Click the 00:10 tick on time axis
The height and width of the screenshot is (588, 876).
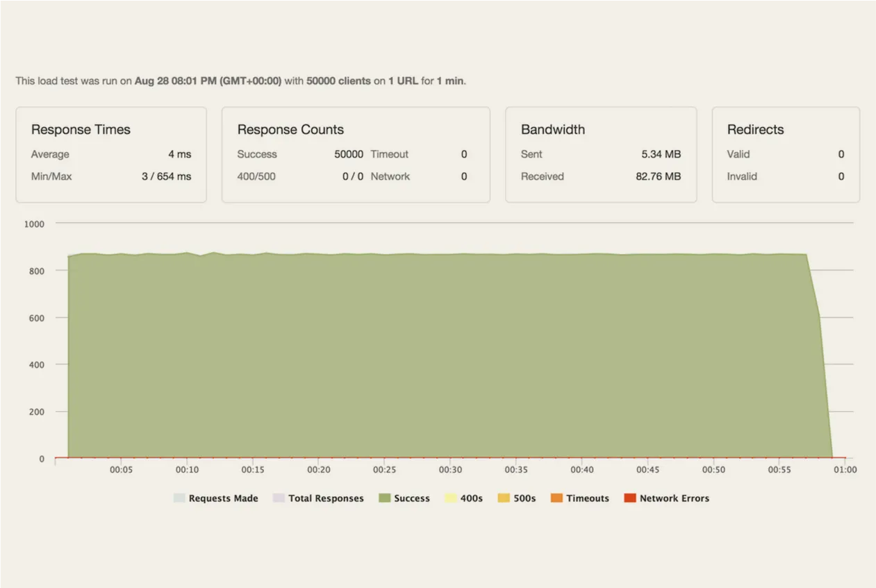[187, 470]
